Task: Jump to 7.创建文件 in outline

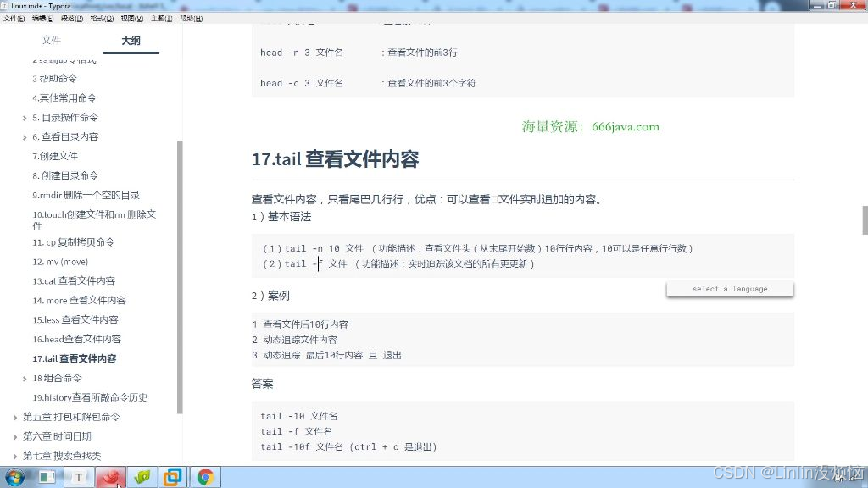Action: pos(55,156)
